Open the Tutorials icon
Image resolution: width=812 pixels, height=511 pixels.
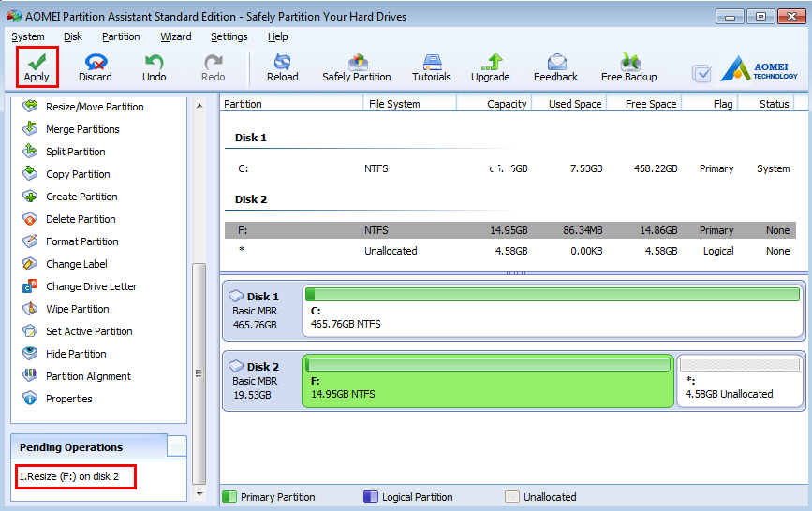point(432,67)
